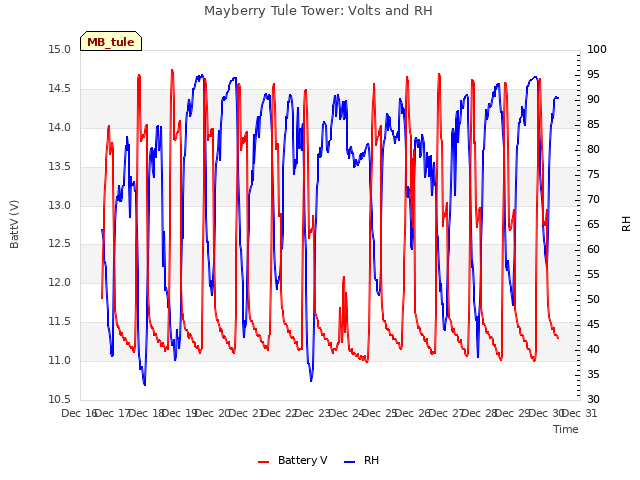Click the 90 tick on the RH axis
This screenshot has width=640, height=480.
(x=593, y=99)
